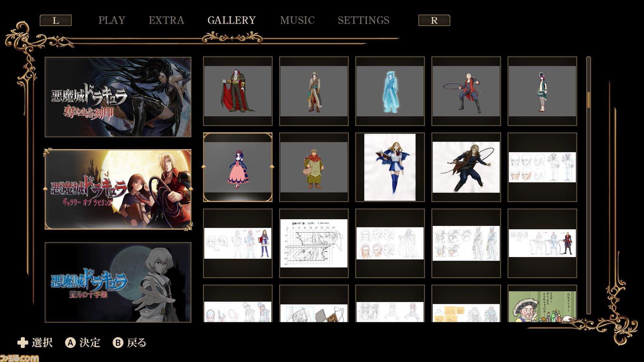The height and width of the screenshot is (362, 644).
Task: Click the A button 決定 icon
Action: click(x=70, y=343)
